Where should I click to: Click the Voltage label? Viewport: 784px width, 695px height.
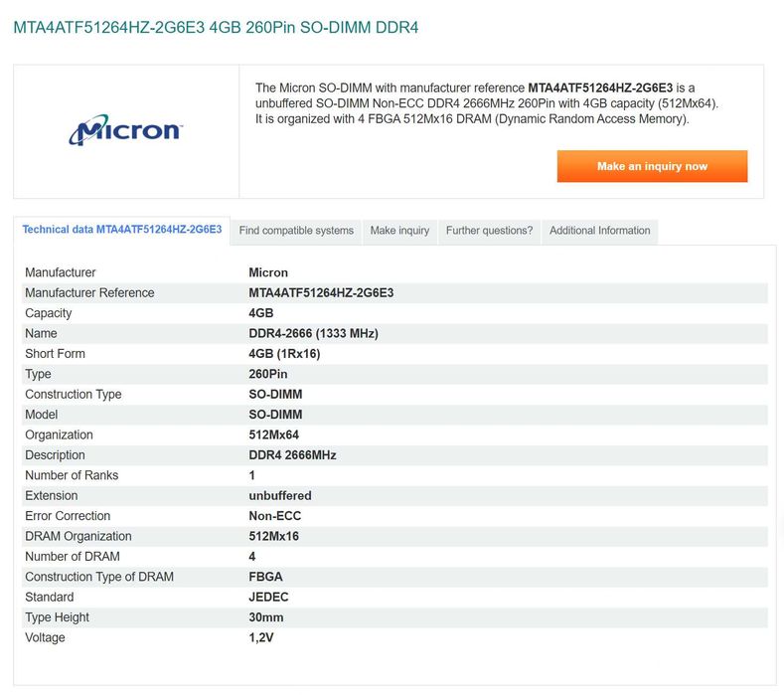[x=45, y=637]
